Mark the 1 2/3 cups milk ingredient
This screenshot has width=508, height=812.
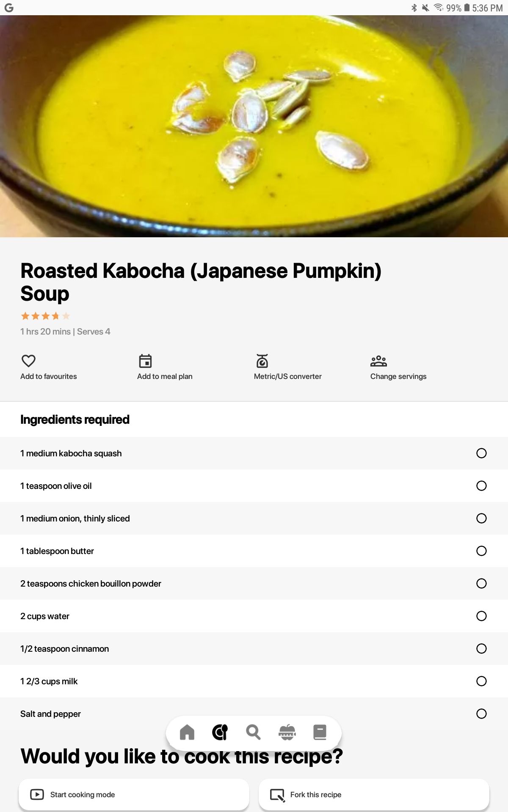tap(481, 681)
